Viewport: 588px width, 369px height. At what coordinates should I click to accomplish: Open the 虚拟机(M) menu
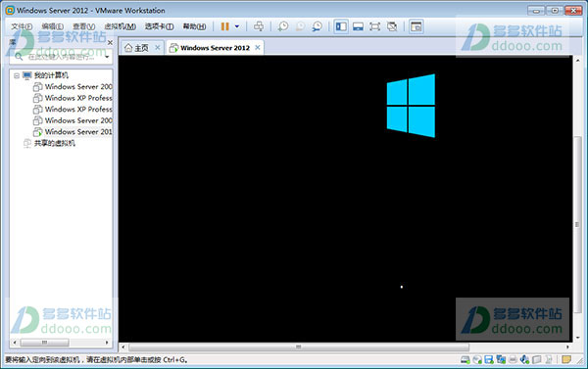tap(120, 26)
